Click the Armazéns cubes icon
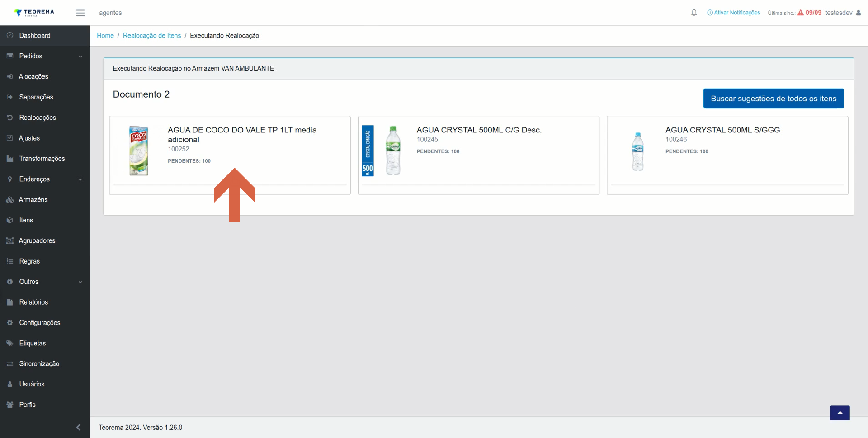The width and height of the screenshot is (868, 438). (x=10, y=199)
